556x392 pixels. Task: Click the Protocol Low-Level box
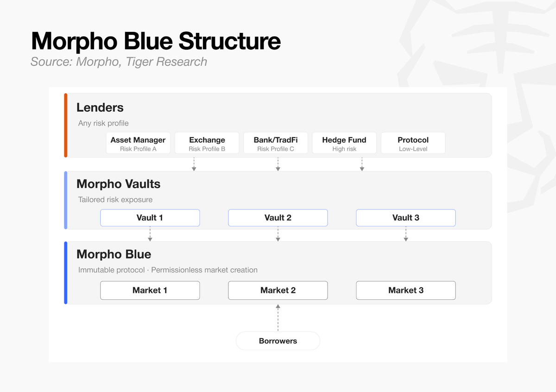pos(413,143)
